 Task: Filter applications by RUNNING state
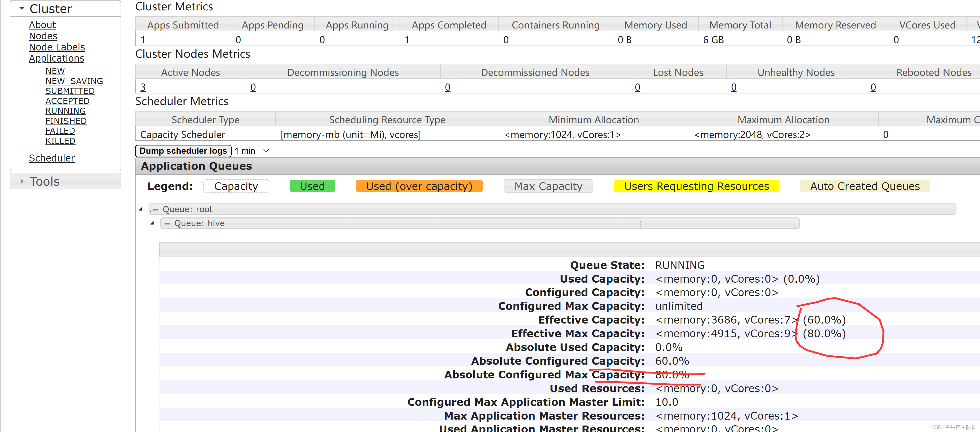65,111
